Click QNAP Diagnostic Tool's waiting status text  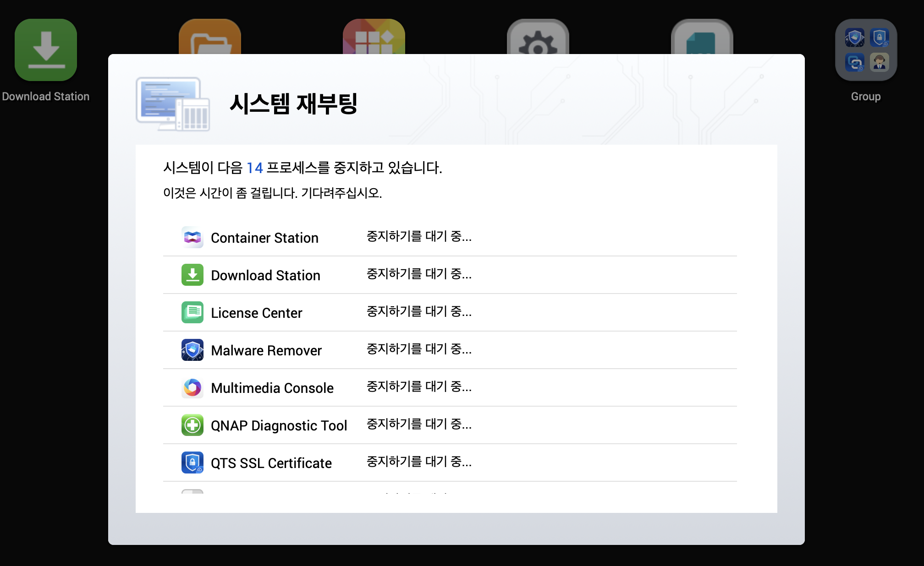click(x=419, y=424)
